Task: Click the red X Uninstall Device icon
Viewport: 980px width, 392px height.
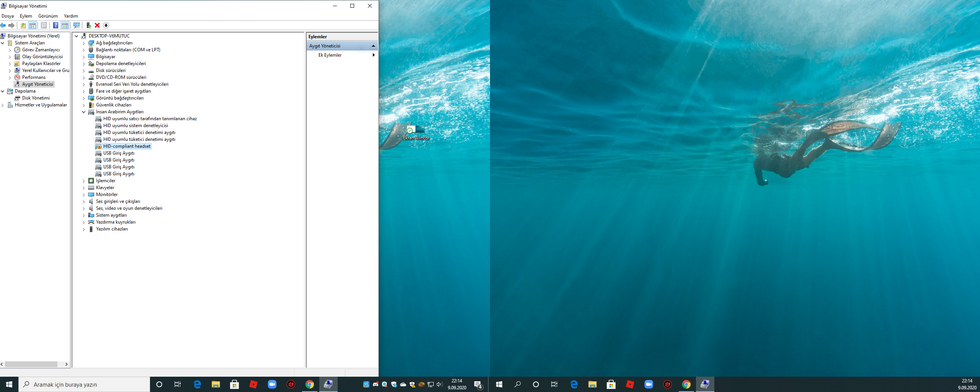Action: coord(97,25)
